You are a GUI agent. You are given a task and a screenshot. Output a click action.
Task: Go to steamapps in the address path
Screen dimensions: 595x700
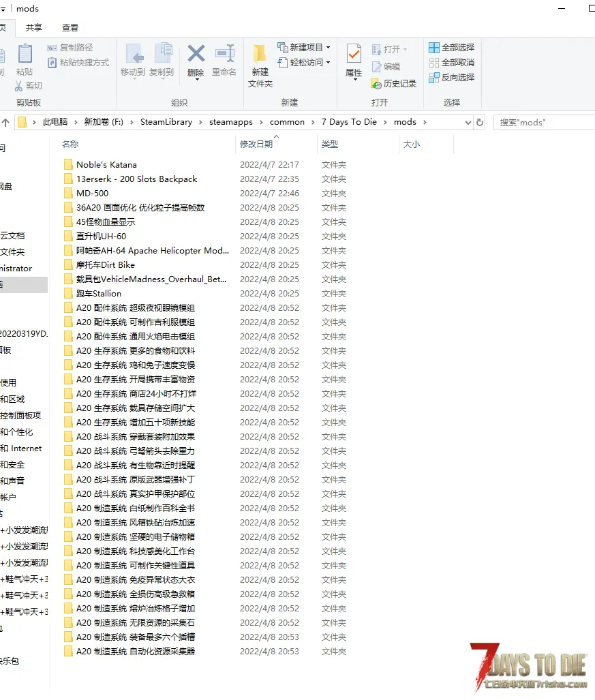[x=231, y=122]
